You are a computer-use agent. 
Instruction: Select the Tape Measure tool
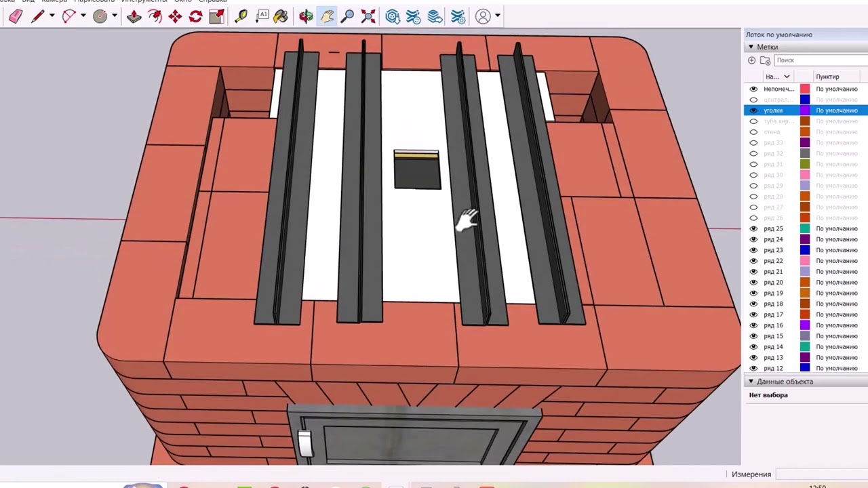(241, 16)
